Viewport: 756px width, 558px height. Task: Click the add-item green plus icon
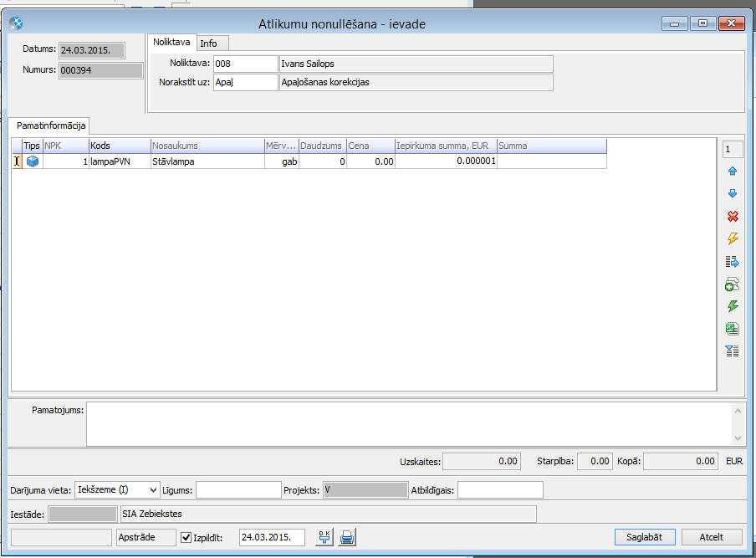pyautogui.click(x=733, y=284)
